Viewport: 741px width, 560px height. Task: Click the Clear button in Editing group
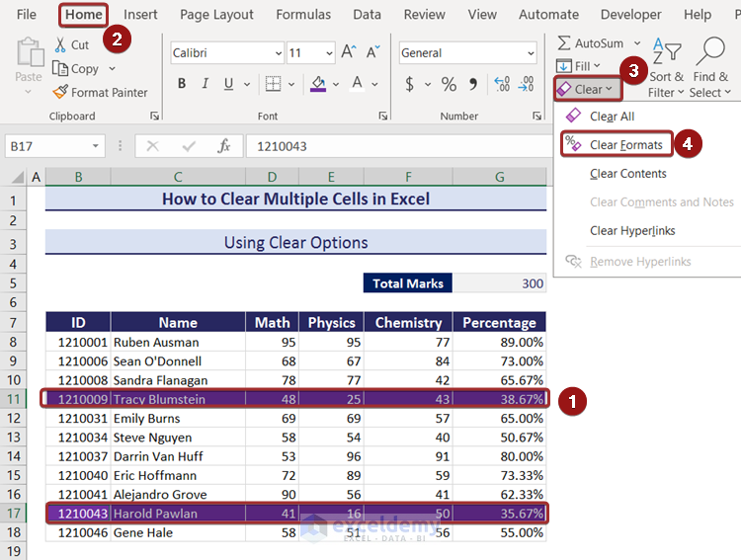coord(586,89)
